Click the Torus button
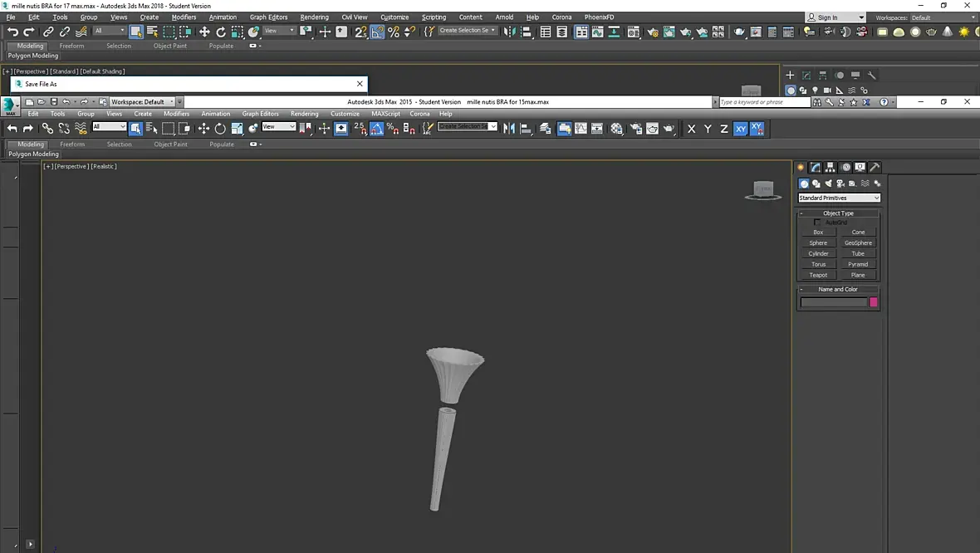Image resolution: width=980 pixels, height=553 pixels. (x=818, y=264)
